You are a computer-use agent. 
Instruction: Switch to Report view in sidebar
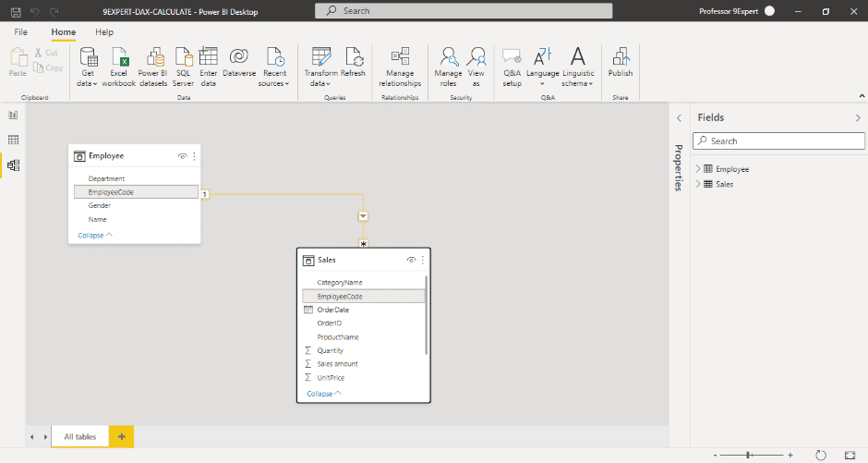[x=13, y=115]
